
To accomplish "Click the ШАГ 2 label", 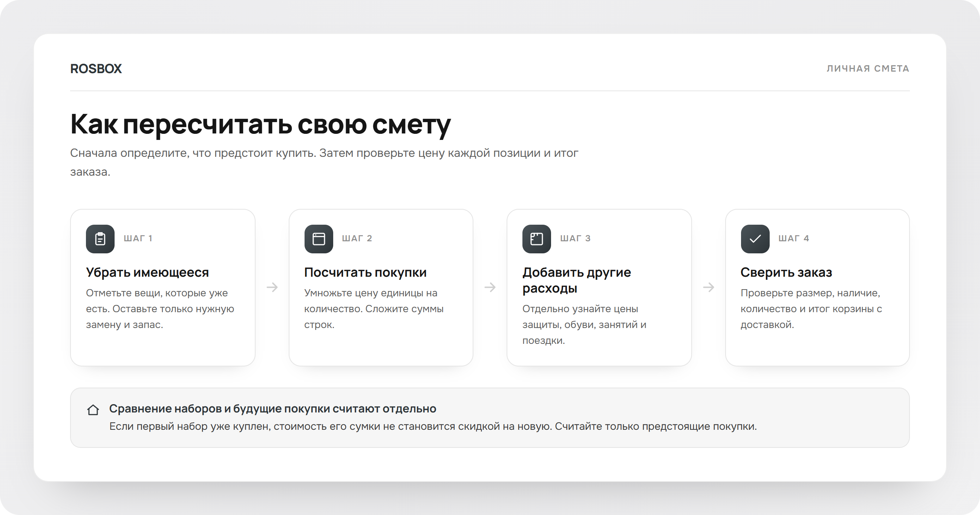I will click(357, 238).
